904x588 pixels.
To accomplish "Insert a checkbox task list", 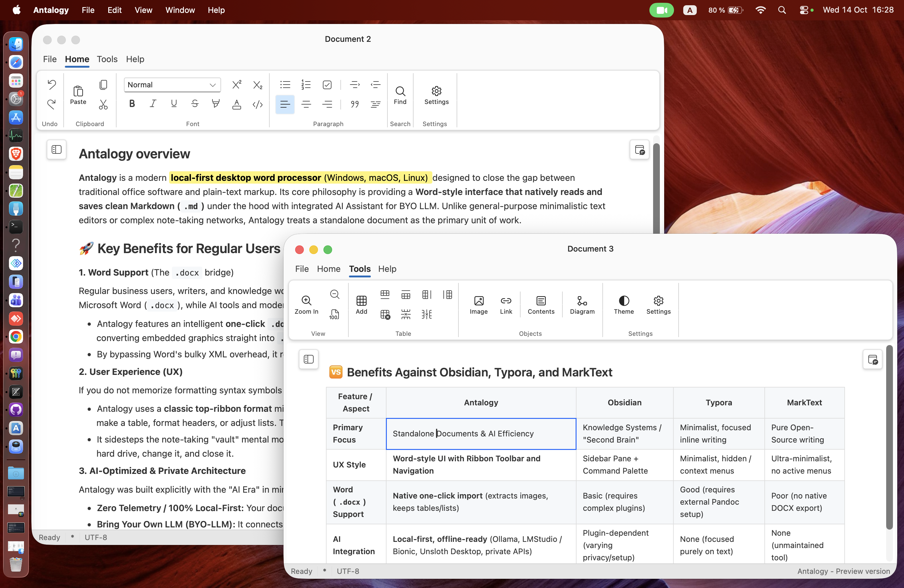I will point(327,84).
